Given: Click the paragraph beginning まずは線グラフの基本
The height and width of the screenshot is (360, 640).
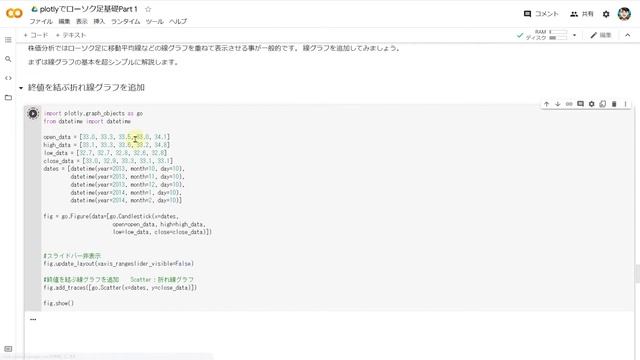Looking at the screenshot, I should [x=103, y=62].
